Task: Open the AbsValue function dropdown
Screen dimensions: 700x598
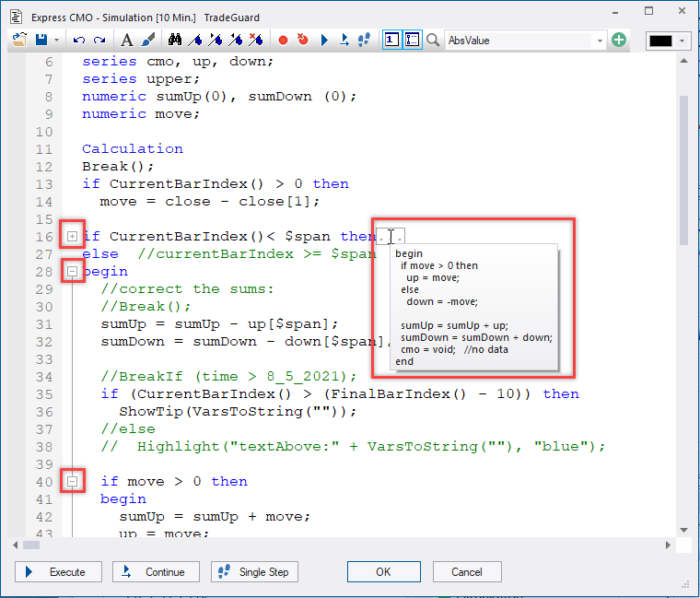Action: click(x=600, y=41)
